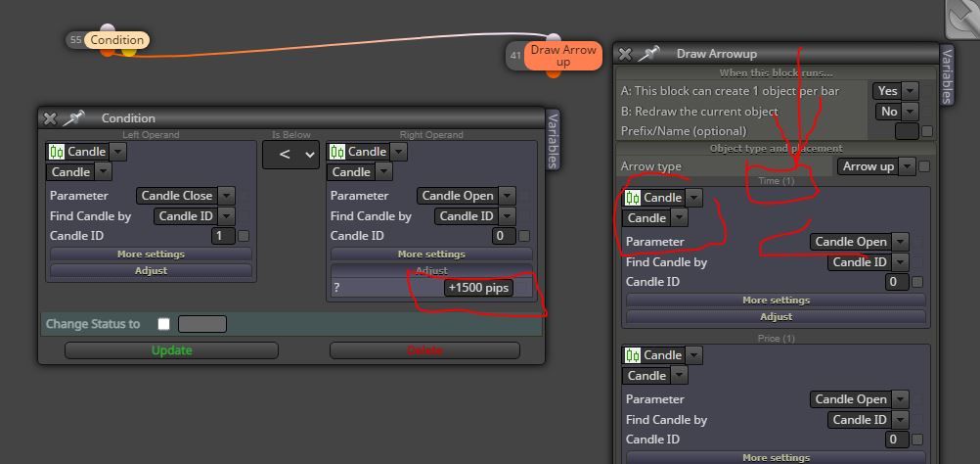The width and height of the screenshot is (980, 464).
Task: Tick the checkbox beside Prefix/Name field
Action: (x=927, y=131)
